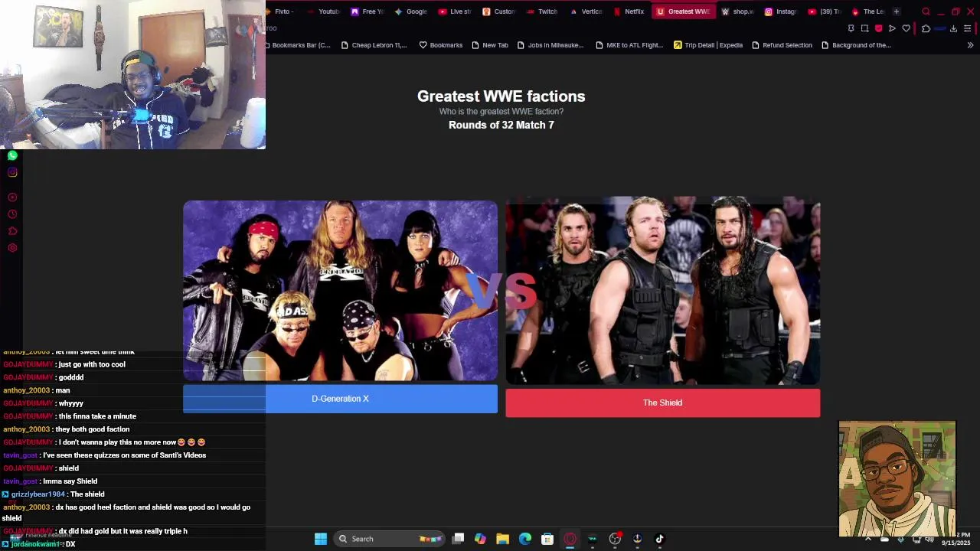Open Task View on the taskbar
The image size is (980, 551).
tap(458, 539)
